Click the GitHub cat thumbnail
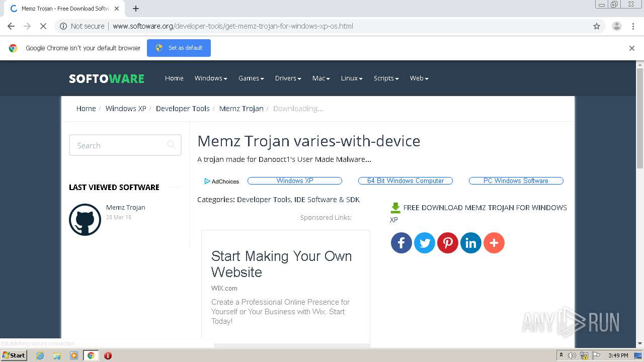 [85, 220]
